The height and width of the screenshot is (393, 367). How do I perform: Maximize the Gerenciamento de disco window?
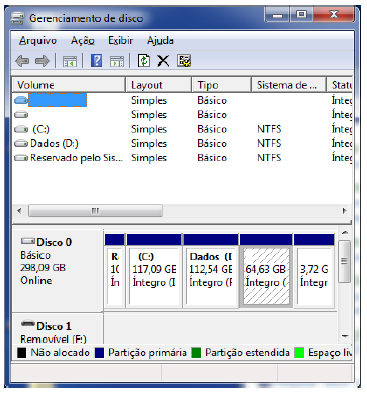pyautogui.click(x=301, y=15)
